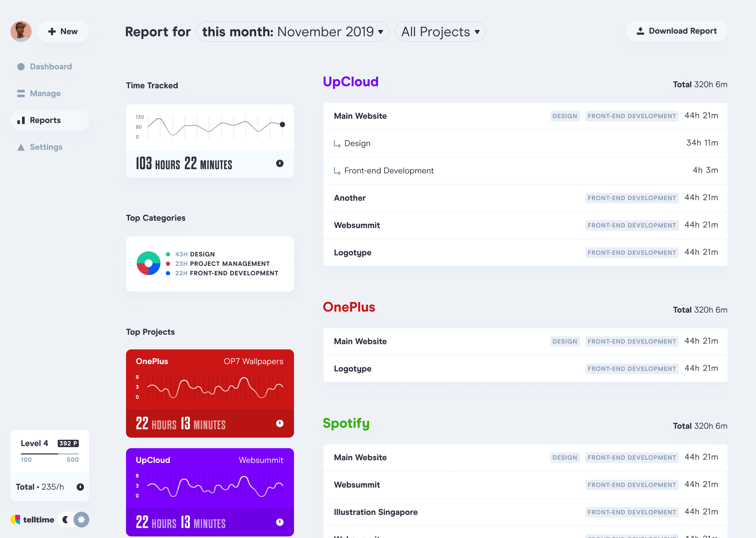Click the telltime logo icon
756x538 pixels.
15,519
